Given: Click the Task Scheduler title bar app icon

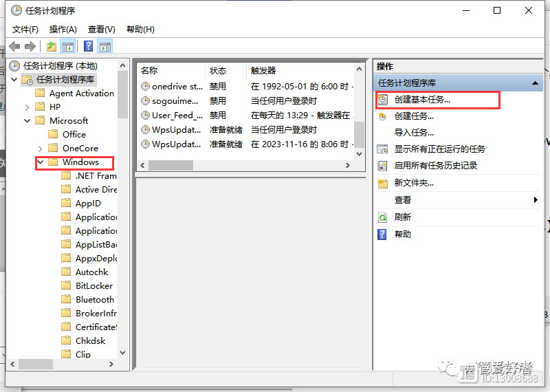Looking at the screenshot, I should [16, 11].
